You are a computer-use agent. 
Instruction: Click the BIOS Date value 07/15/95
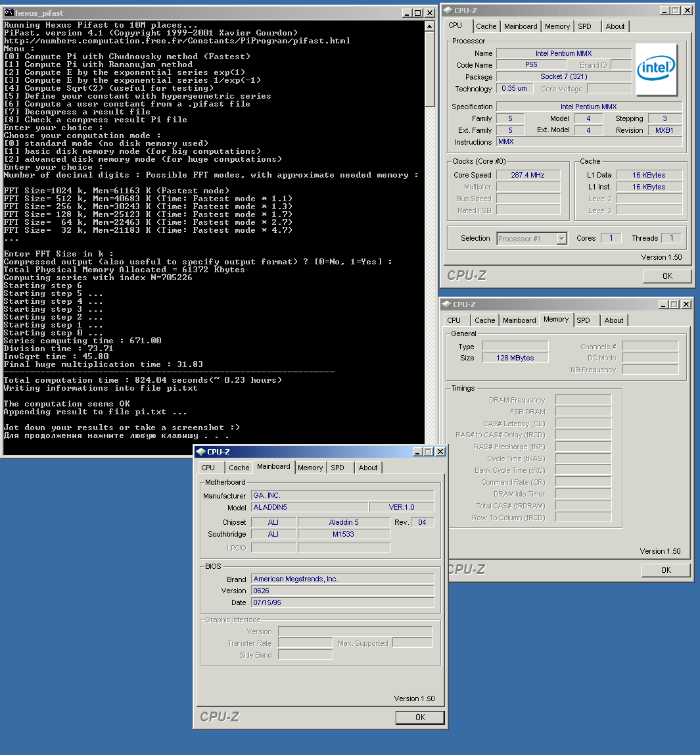pyautogui.click(x=342, y=602)
